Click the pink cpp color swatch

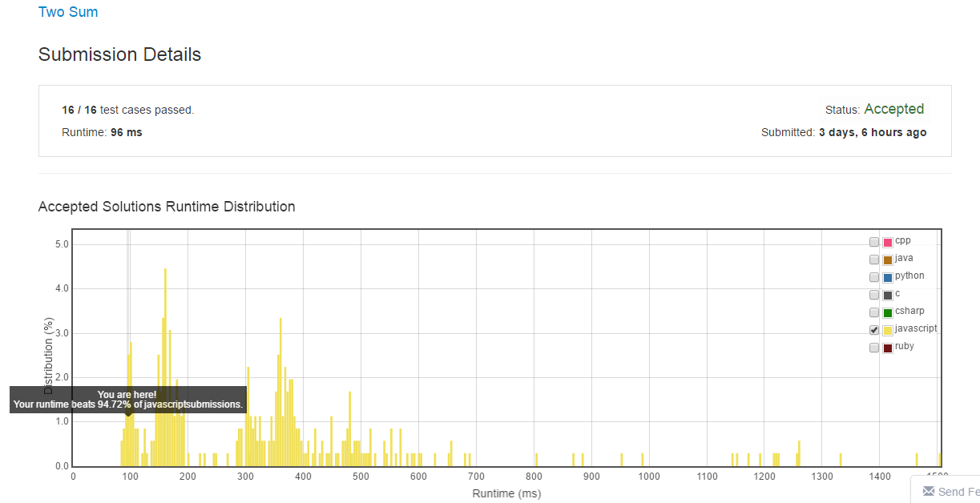coord(888,242)
